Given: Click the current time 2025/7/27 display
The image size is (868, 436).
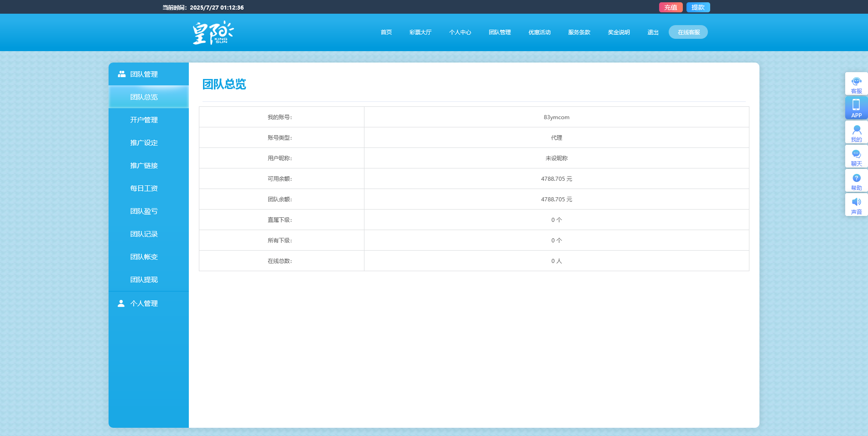Looking at the screenshot, I should point(203,7).
